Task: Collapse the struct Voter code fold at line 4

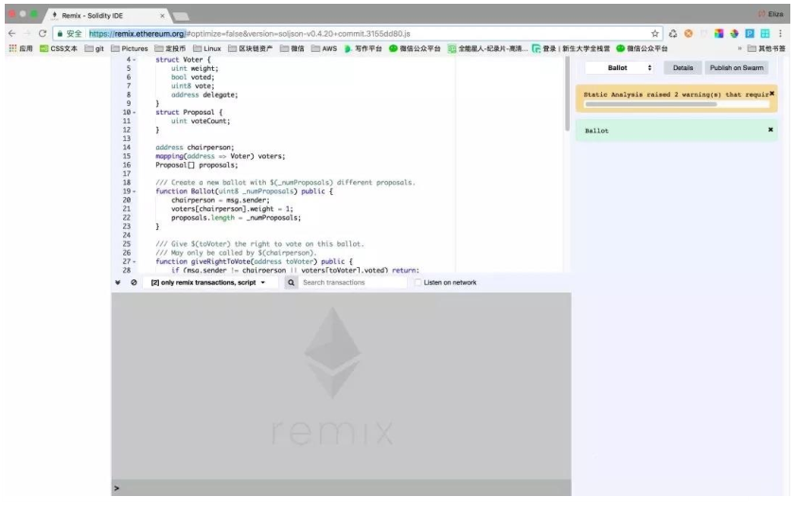Action: pos(134,60)
